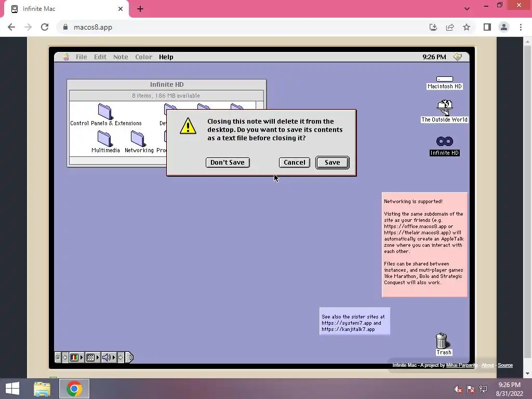Open Chrome profile icon
The image size is (532, 399).
click(x=504, y=27)
